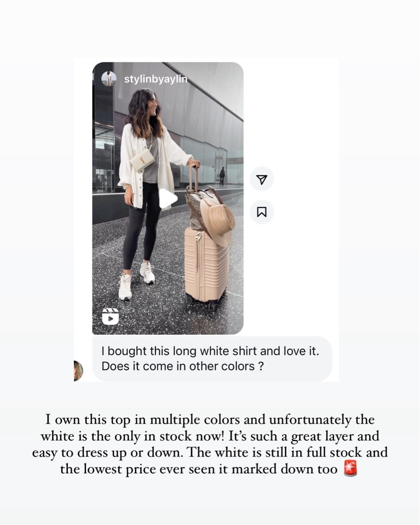Tap the Reels icon on the video
Screen dimensions: 420x525
(x=110, y=316)
